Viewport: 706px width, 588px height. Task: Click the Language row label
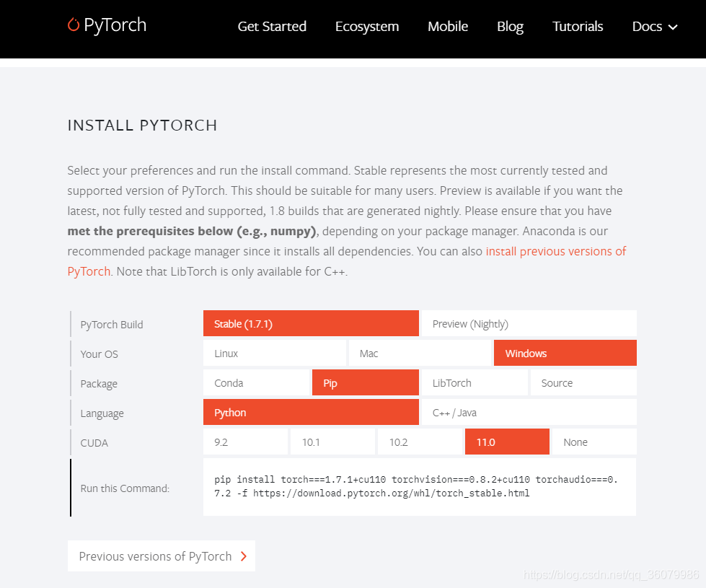click(102, 413)
